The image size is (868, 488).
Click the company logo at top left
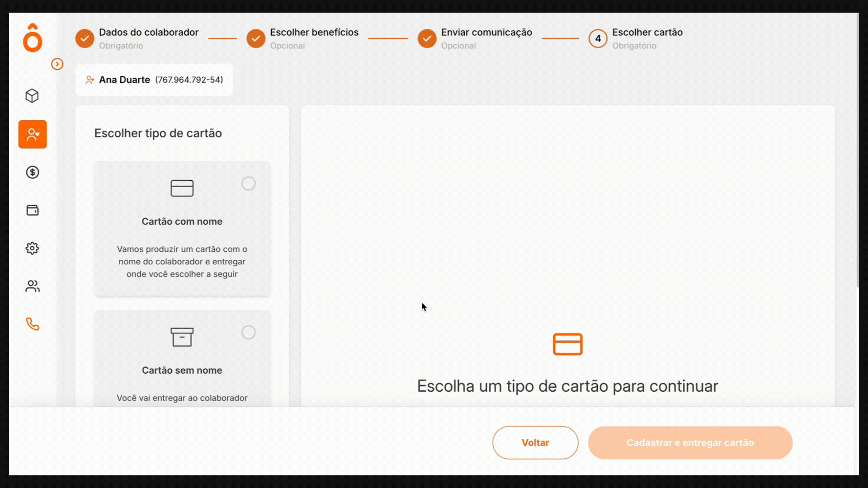point(32,38)
